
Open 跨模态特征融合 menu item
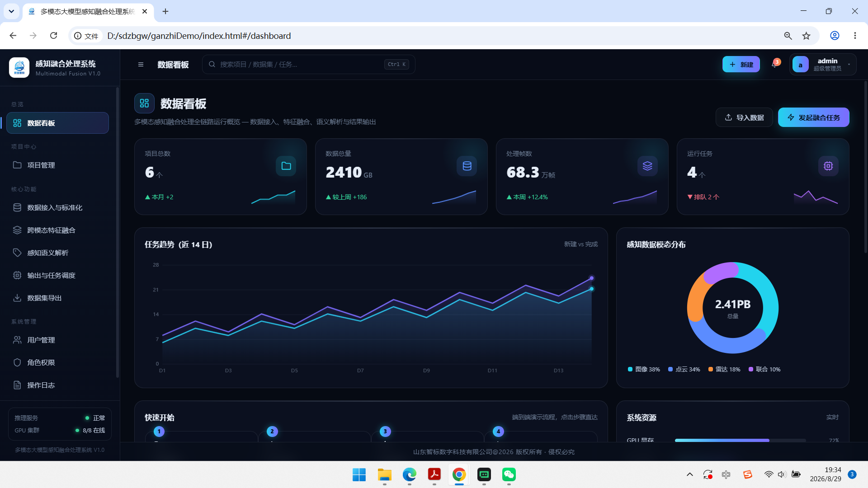click(58, 230)
